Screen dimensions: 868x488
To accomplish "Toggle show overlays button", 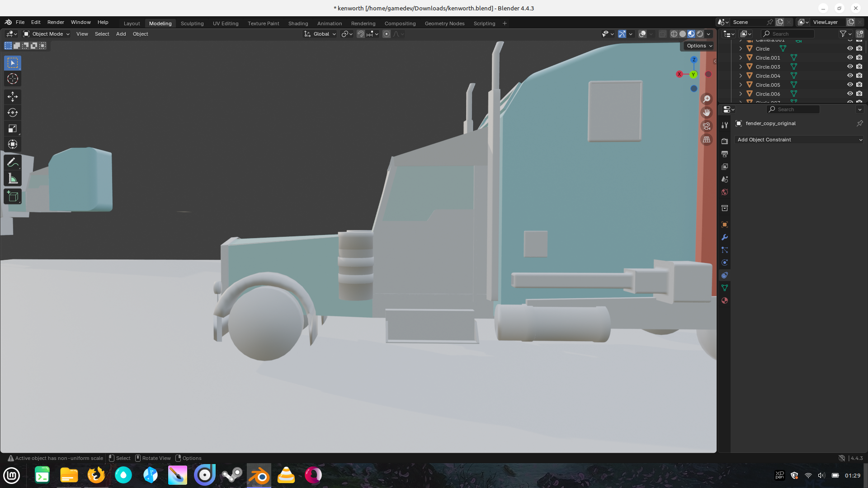I will click(642, 34).
